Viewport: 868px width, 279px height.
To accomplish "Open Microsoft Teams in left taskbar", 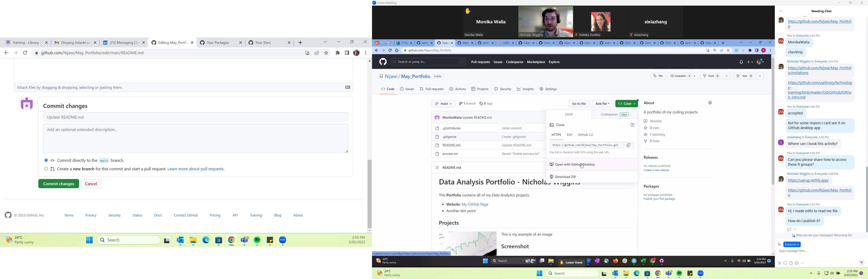I will pyautogui.click(x=245, y=240).
